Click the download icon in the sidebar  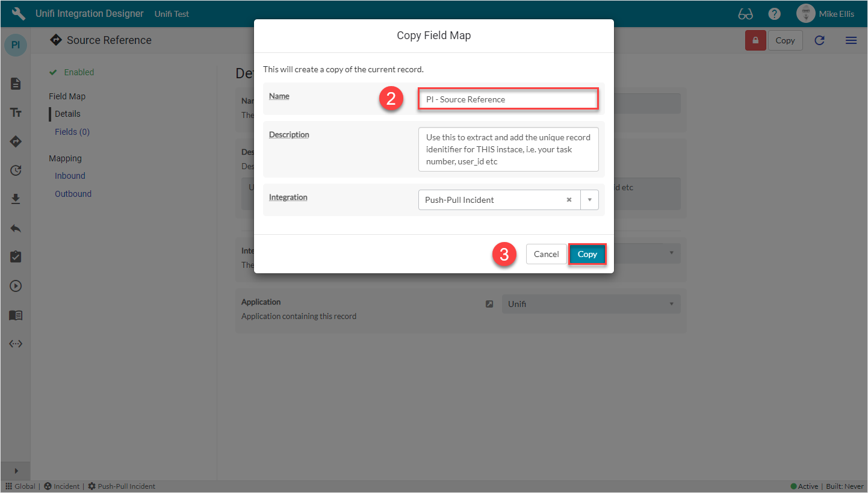(x=16, y=199)
